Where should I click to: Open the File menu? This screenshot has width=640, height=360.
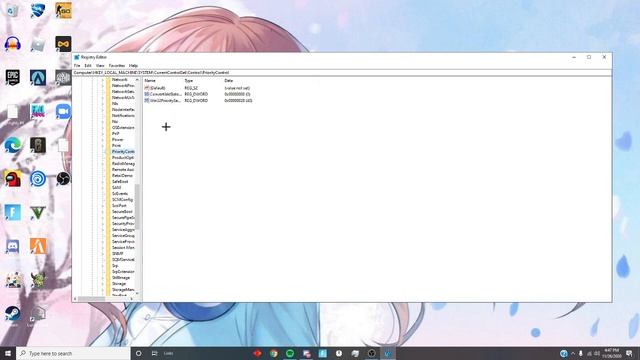click(77, 65)
